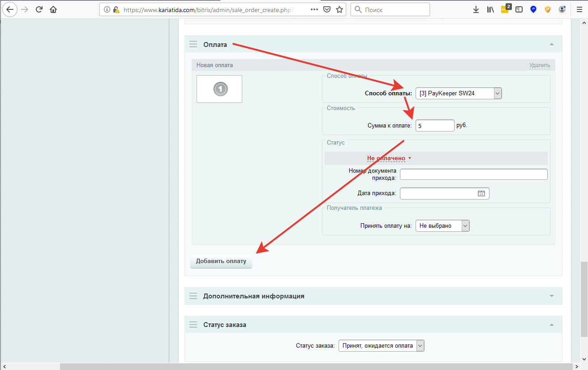Open the page actions three-dots menu
The height and width of the screenshot is (370, 588).
(x=314, y=9)
